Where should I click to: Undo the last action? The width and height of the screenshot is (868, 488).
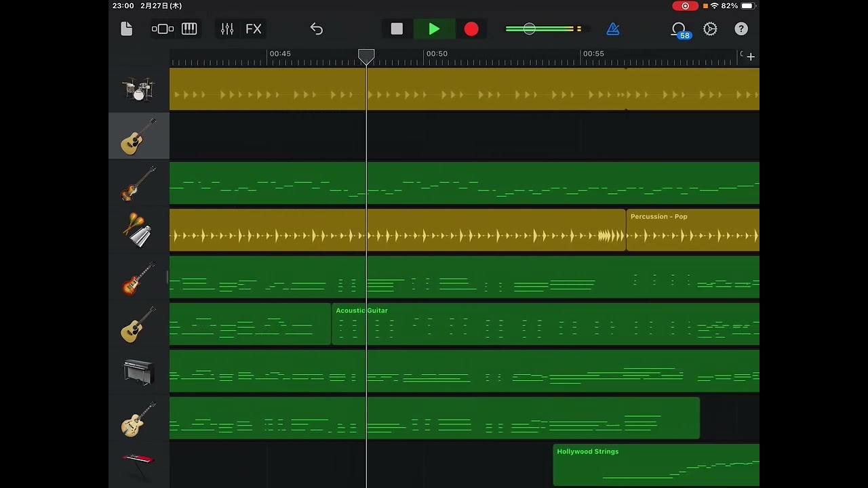pos(317,29)
